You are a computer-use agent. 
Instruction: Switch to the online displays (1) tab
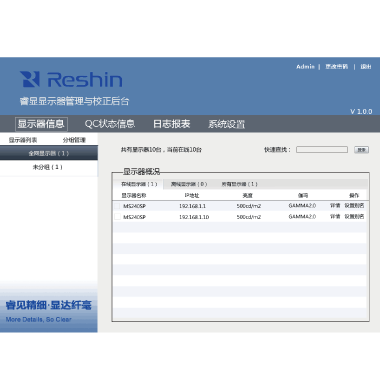(x=139, y=184)
